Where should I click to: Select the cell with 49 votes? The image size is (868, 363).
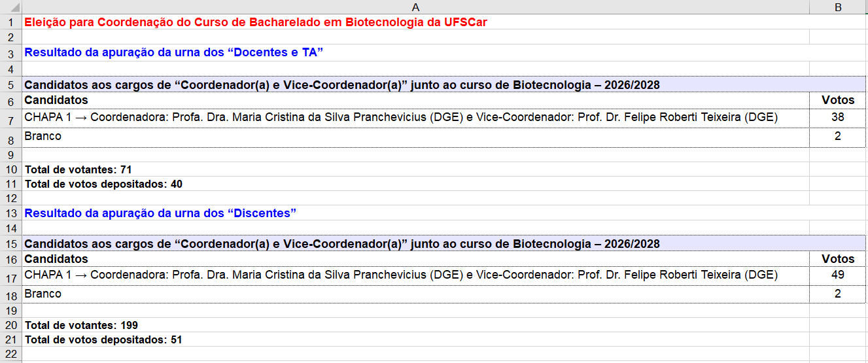point(839,275)
